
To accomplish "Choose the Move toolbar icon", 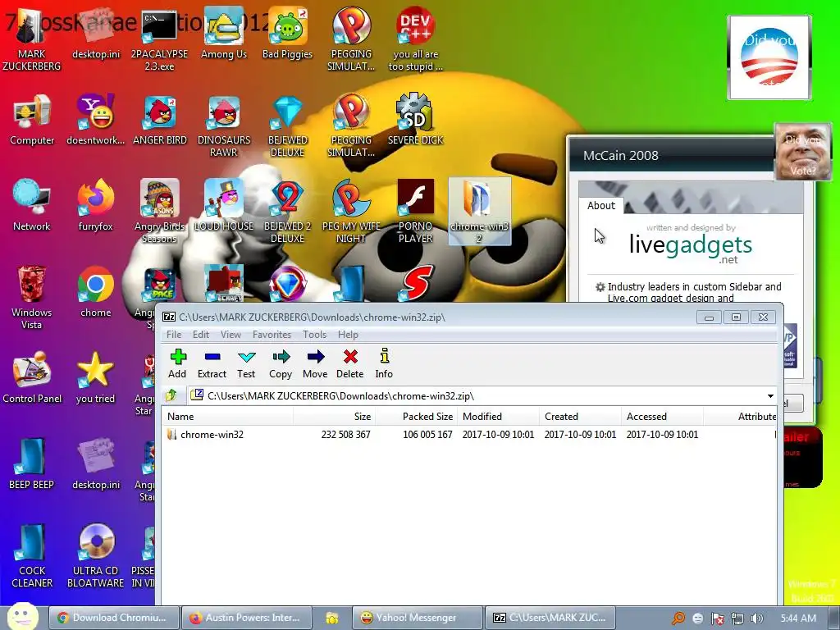I will point(315,363).
